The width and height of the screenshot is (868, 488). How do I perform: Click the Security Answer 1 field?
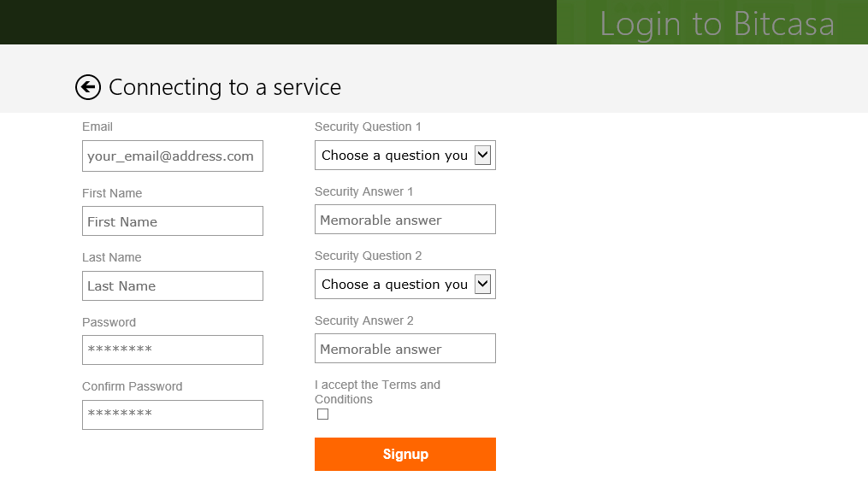tap(405, 220)
